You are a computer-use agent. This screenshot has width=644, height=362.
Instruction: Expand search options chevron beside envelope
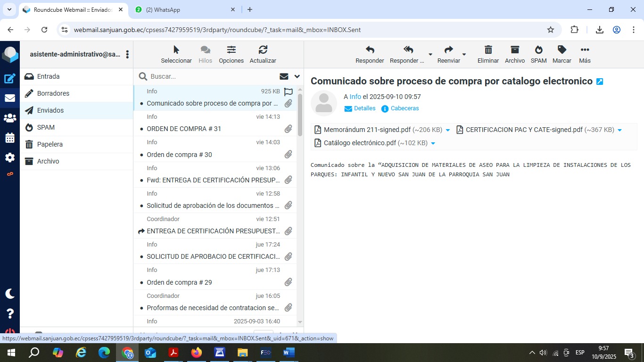tap(297, 76)
